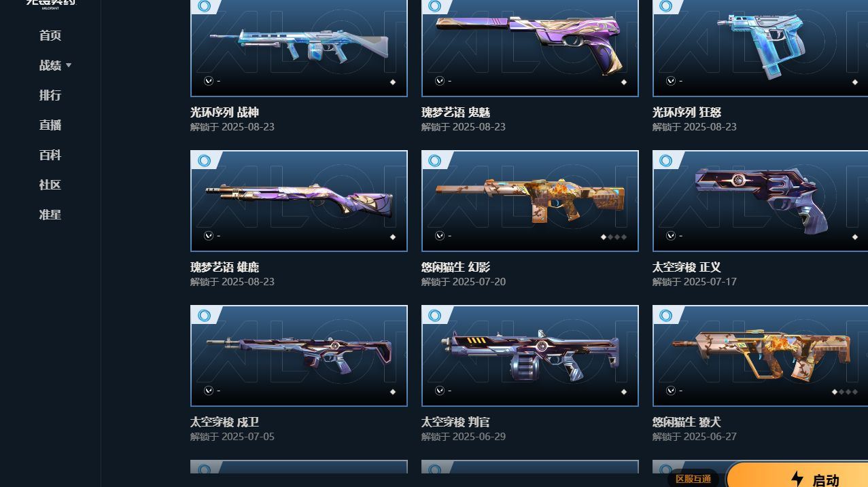This screenshot has width=868, height=487.
Task: Open the 百科 section in sidebar
Action: click(x=50, y=155)
